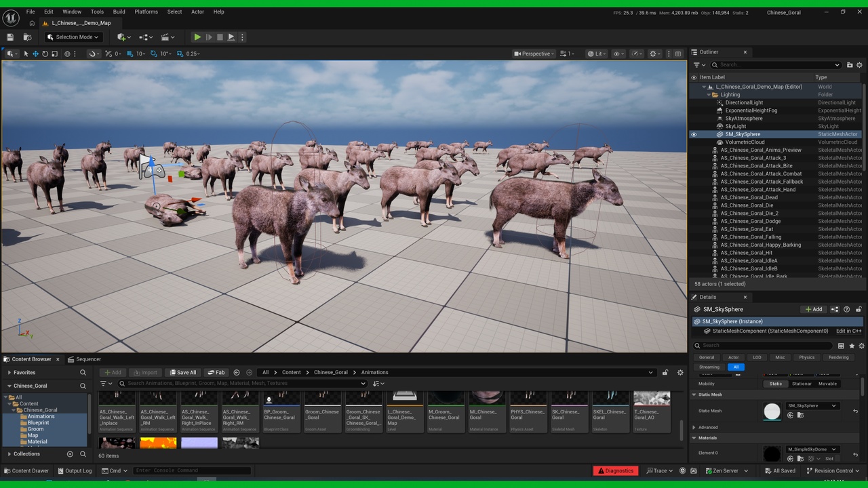Image resolution: width=868 pixels, height=488 pixels.
Task: Open the File menu
Action: point(31,12)
